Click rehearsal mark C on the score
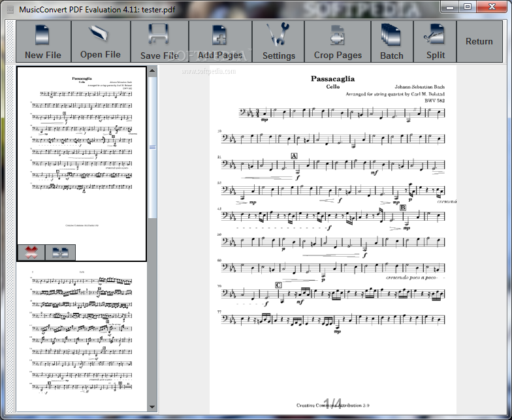 click(x=278, y=285)
